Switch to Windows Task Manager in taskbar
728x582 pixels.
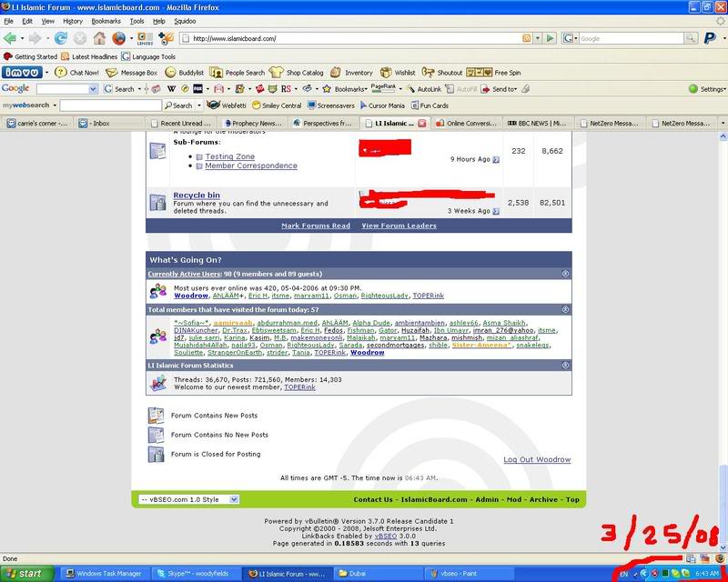tap(104, 574)
